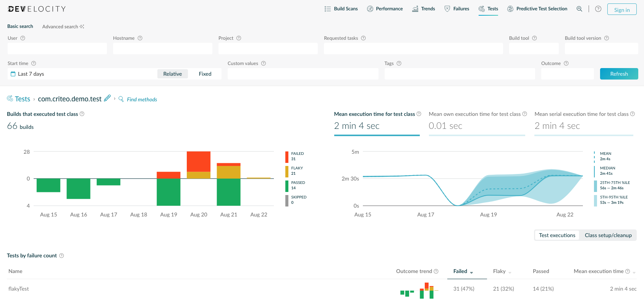The image size is (644, 304).
Task: Click the calendar icon in Start time field
Action: (13, 74)
